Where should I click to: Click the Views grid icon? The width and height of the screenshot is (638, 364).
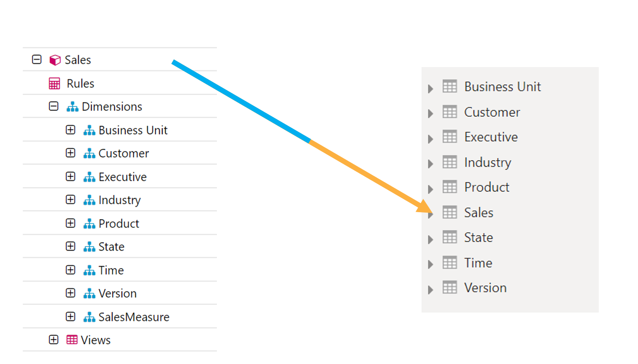pos(72,340)
